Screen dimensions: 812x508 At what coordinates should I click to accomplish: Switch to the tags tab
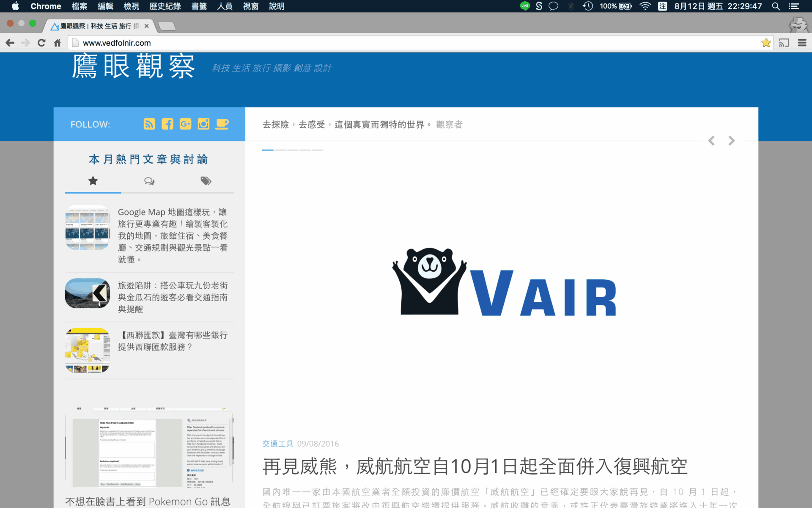206,181
